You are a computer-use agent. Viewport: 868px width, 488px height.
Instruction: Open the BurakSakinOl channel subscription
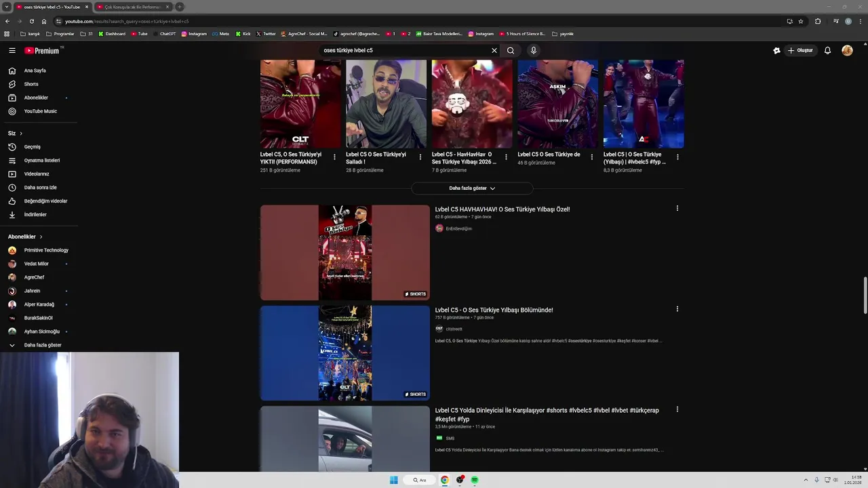pyautogui.click(x=39, y=318)
